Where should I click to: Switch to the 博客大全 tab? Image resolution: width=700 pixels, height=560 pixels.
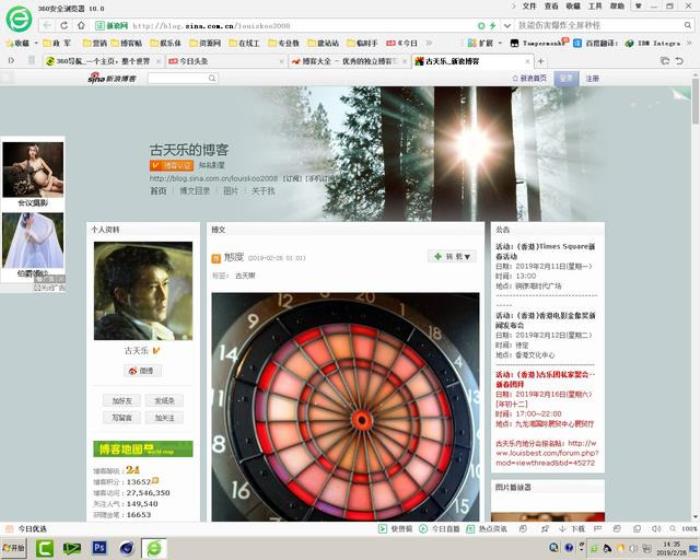pos(340,61)
